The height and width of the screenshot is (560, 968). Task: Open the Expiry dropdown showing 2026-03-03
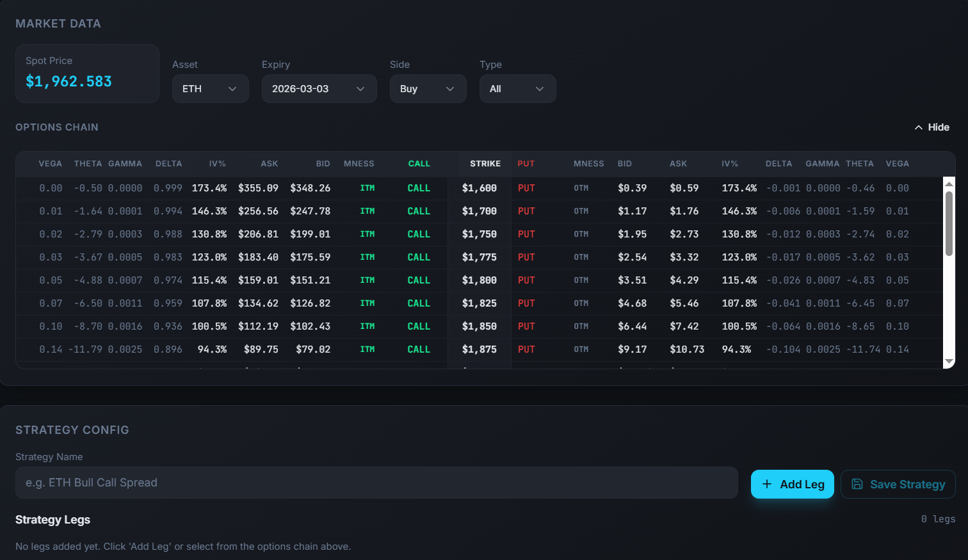click(319, 89)
